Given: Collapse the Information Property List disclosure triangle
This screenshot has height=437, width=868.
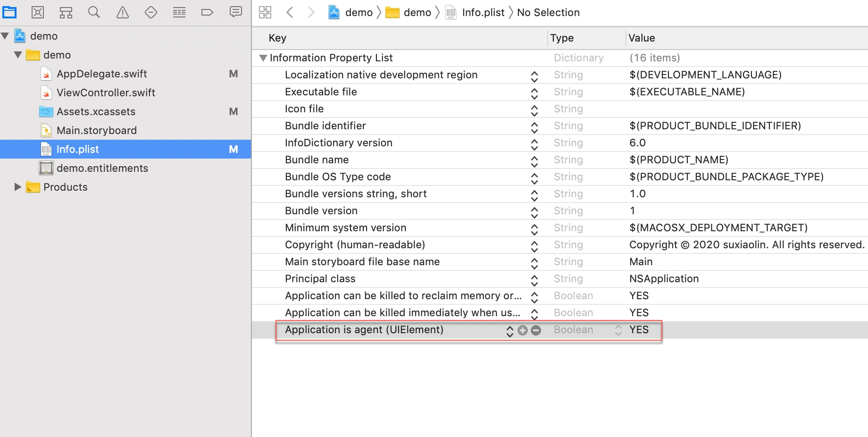Looking at the screenshot, I should click(x=263, y=58).
